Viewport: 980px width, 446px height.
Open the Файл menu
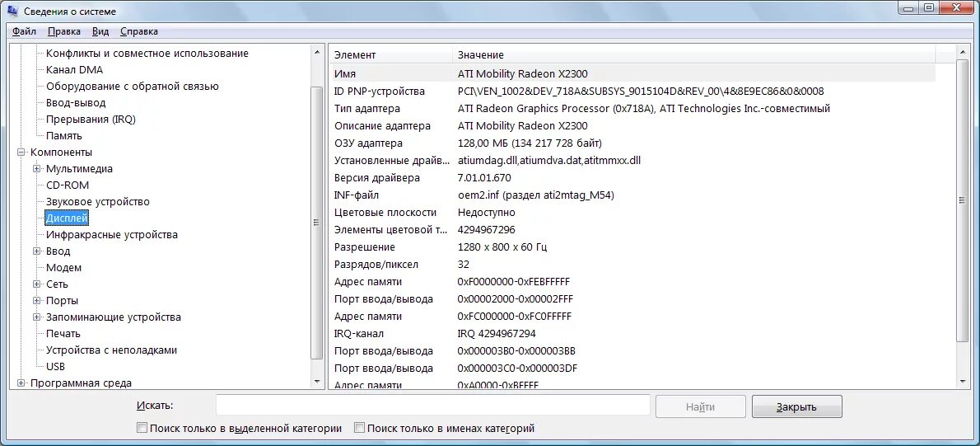[25, 31]
